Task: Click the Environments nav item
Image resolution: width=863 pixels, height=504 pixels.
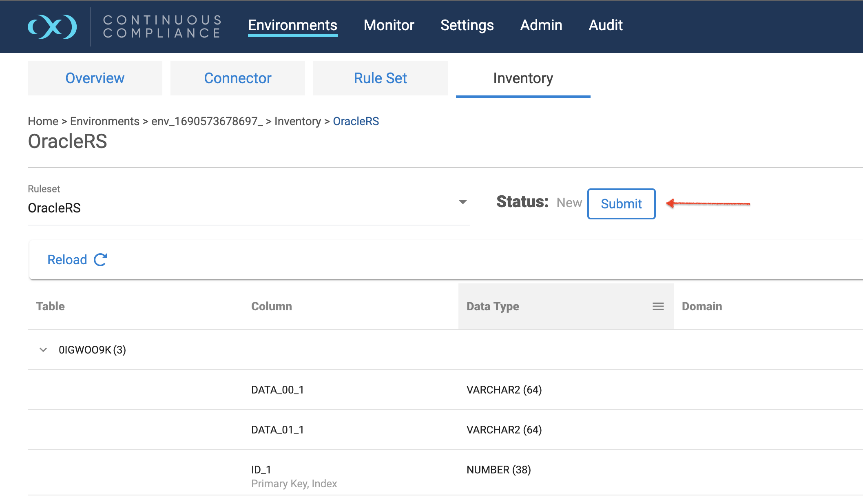Action: click(292, 25)
